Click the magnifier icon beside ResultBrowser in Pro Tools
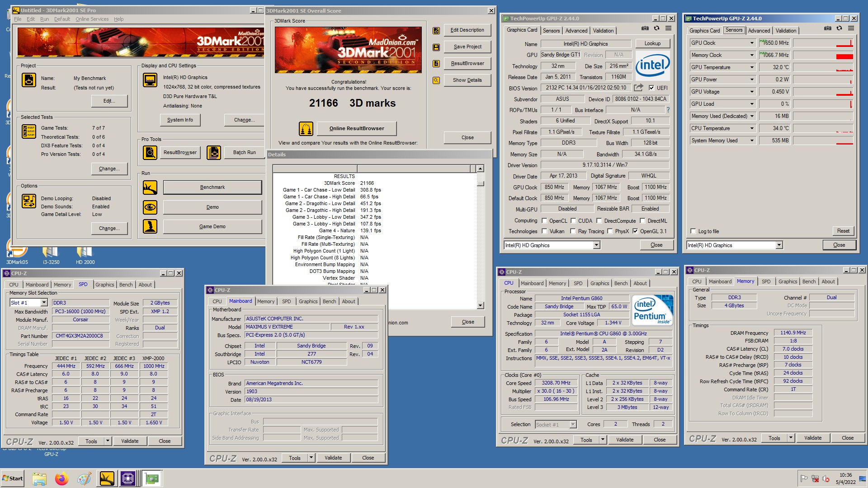This screenshot has width=868, height=488. click(x=150, y=153)
